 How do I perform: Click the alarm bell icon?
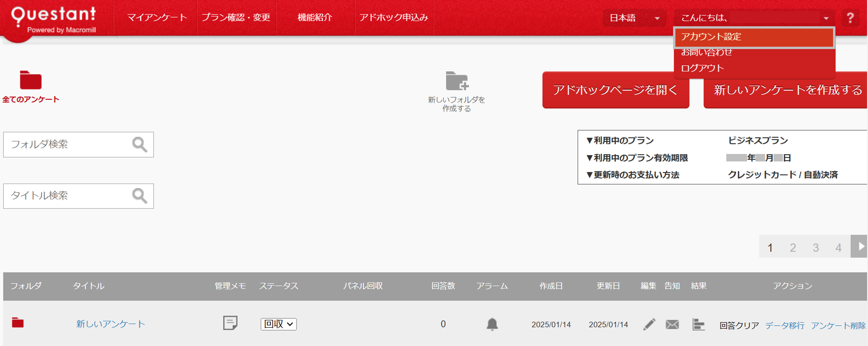point(492,324)
